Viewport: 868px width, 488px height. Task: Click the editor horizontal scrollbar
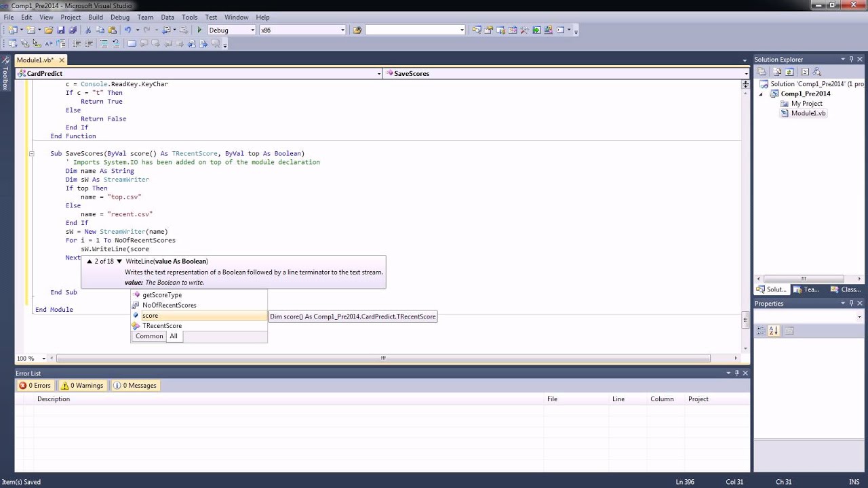[x=383, y=359]
